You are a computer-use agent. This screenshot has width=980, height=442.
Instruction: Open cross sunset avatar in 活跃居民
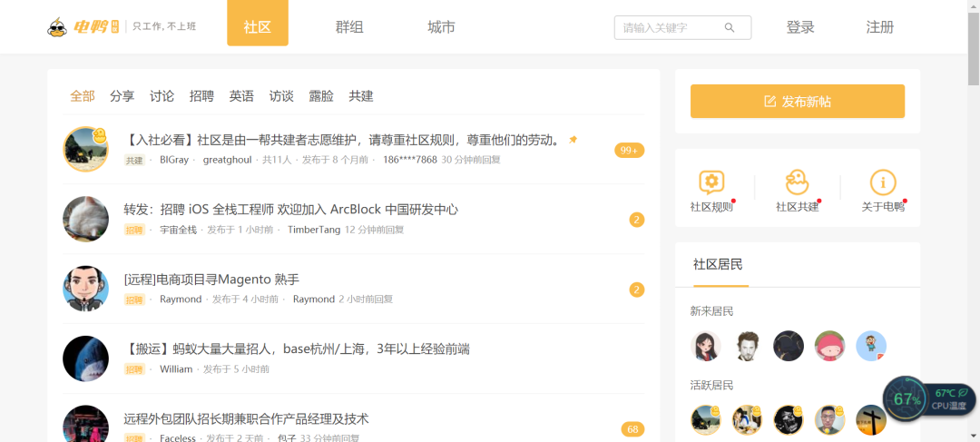click(x=871, y=420)
